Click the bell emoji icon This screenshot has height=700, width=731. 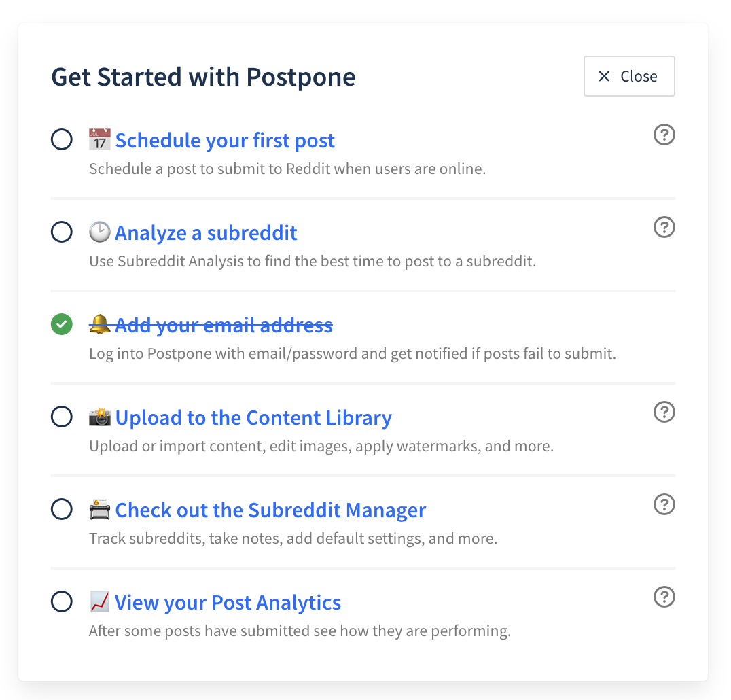(x=100, y=324)
